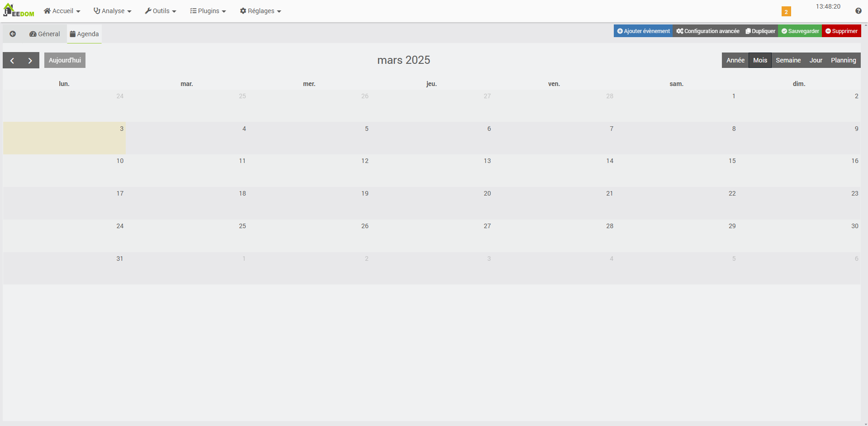The height and width of the screenshot is (426, 868).
Task: Click day 9 in the dim. column
Action: click(799, 138)
